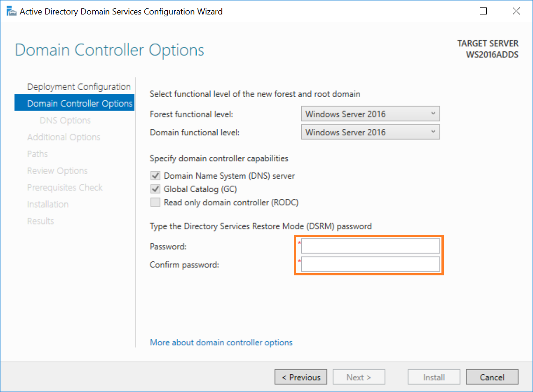Maximize the wizard window
This screenshot has height=392, width=533.
coord(483,11)
